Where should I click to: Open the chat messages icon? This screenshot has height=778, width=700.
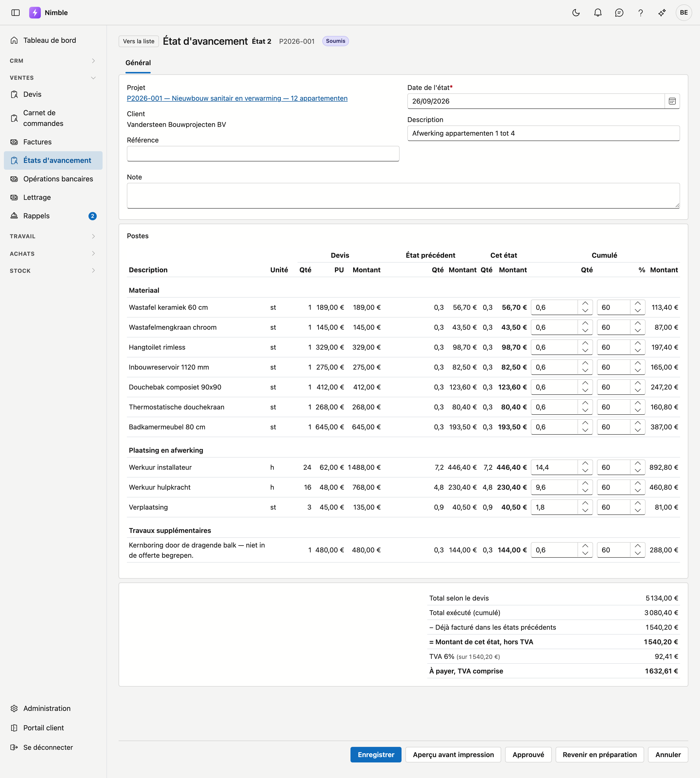coord(619,13)
